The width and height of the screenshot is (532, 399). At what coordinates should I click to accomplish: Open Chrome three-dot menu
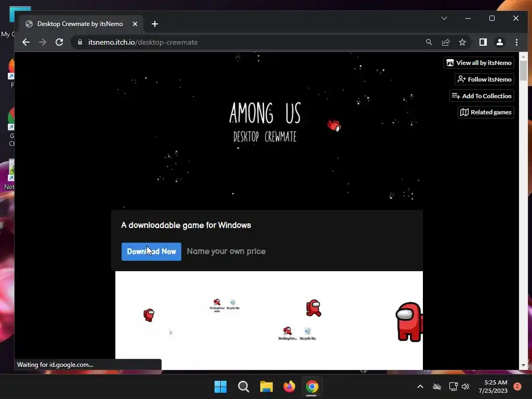(516, 42)
